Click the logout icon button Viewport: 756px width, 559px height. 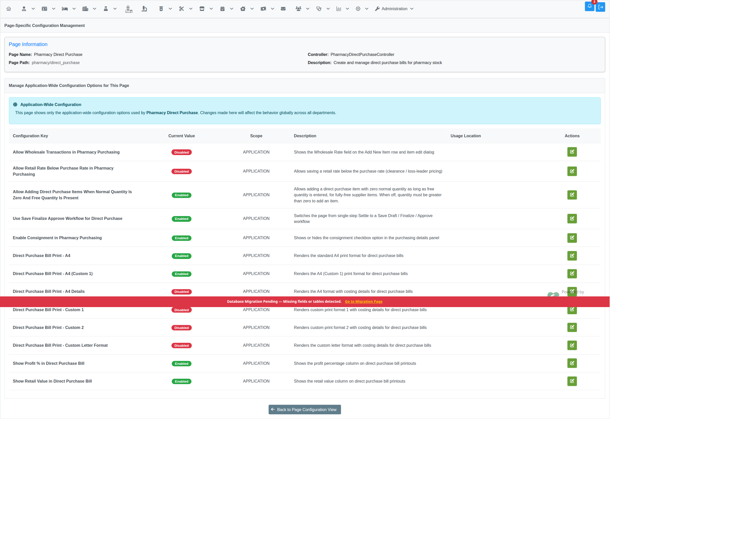pos(601,7)
